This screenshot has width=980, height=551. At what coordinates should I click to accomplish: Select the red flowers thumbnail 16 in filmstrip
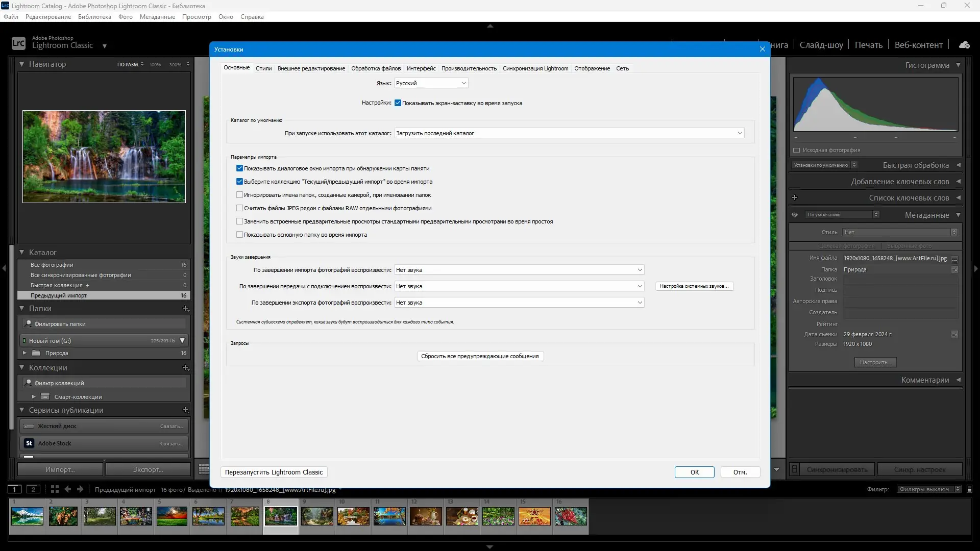click(571, 516)
